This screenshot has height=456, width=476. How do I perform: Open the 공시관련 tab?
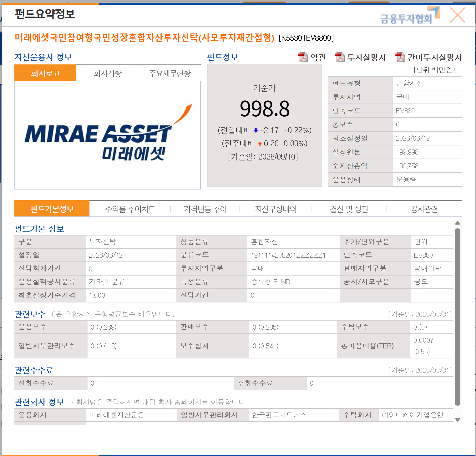pos(424,209)
